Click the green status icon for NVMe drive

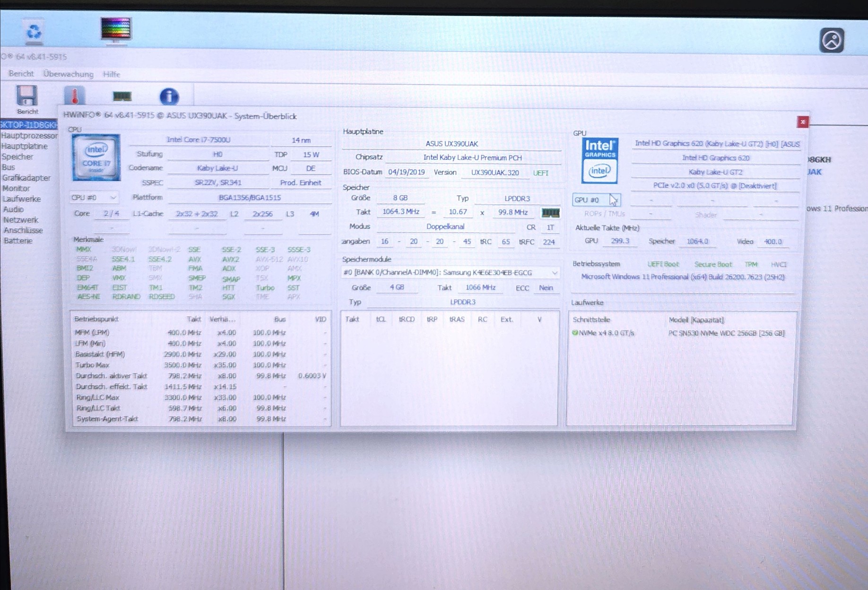click(x=575, y=333)
